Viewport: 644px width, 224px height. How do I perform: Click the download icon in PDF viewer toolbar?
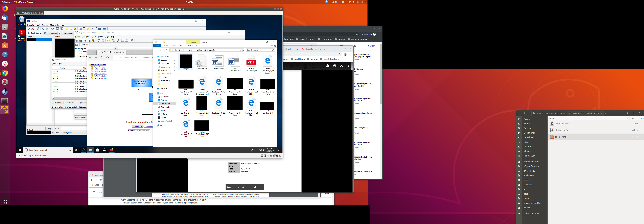[342, 66]
